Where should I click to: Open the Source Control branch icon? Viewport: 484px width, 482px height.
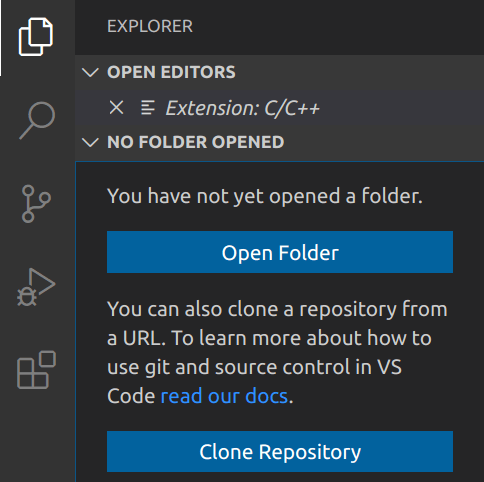tap(36, 204)
